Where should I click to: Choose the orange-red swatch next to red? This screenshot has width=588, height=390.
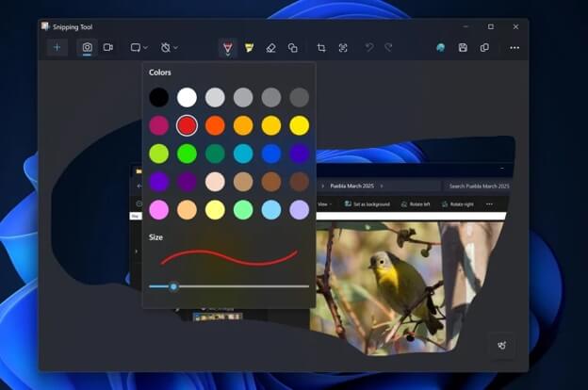point(215,125)
